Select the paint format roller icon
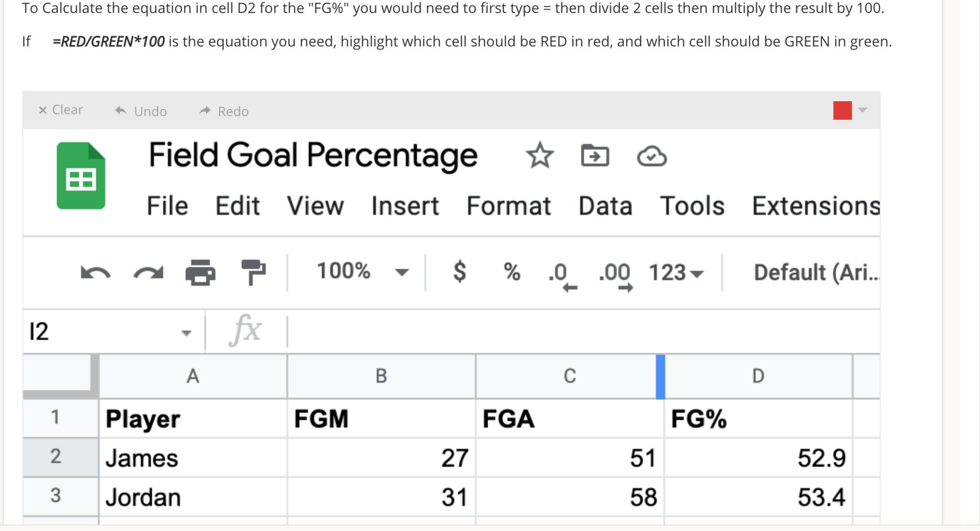 253,272
